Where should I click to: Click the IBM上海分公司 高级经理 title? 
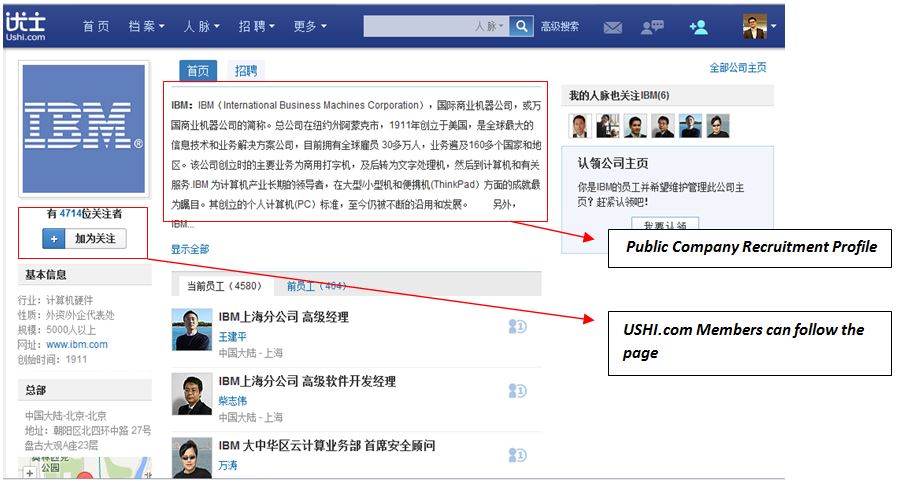click(284, 317)
